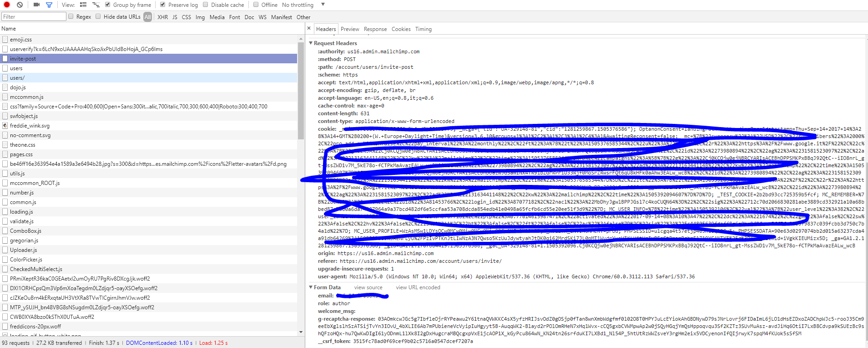Toggle capture screenshots camera icon

[36, 5]
